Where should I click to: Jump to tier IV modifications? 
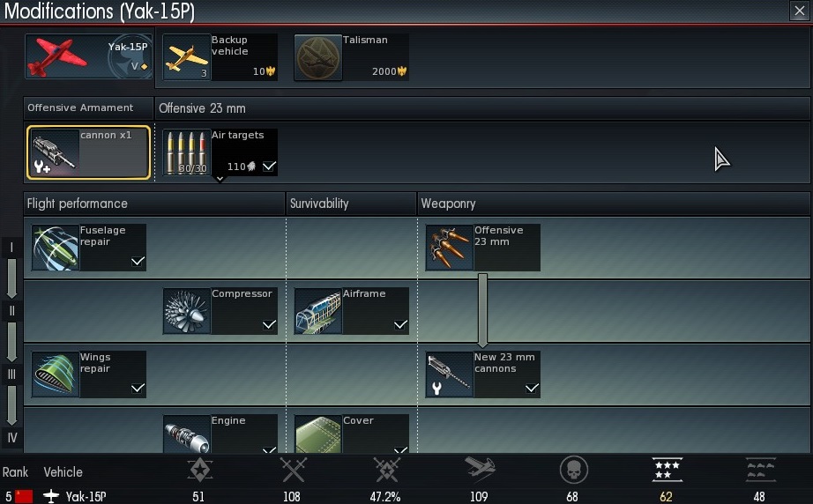(12, 438)
